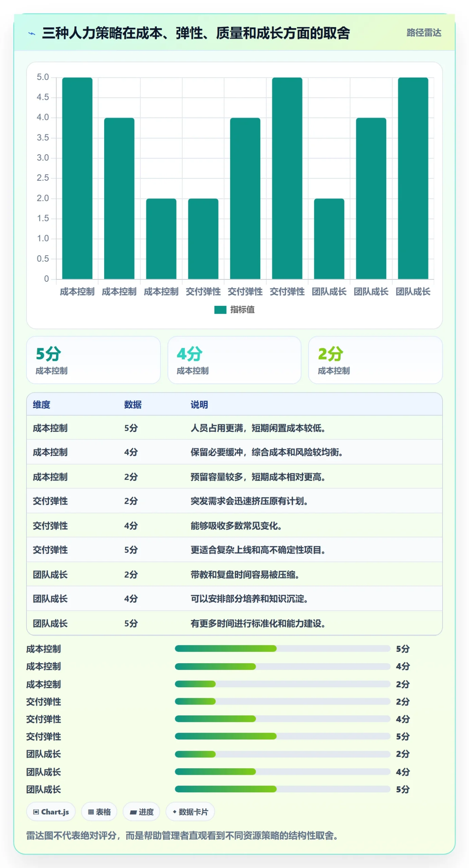469x868 pixels.
Task: Click the 2.5 label on the chart axis
Action: pyautogui.click(x=43, y=178)
